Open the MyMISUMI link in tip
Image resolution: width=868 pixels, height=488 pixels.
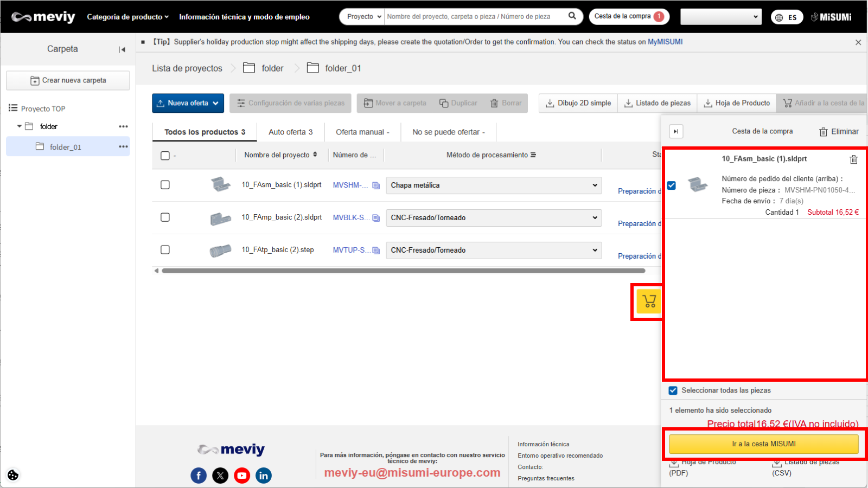tap(665, 42)
